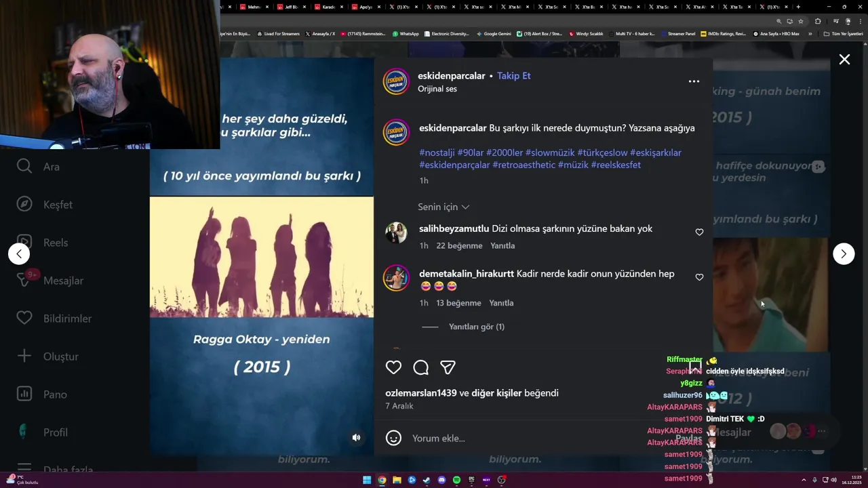Click the 7 Aralık post date
Viewport: 868px width, 488px height.
399,406
